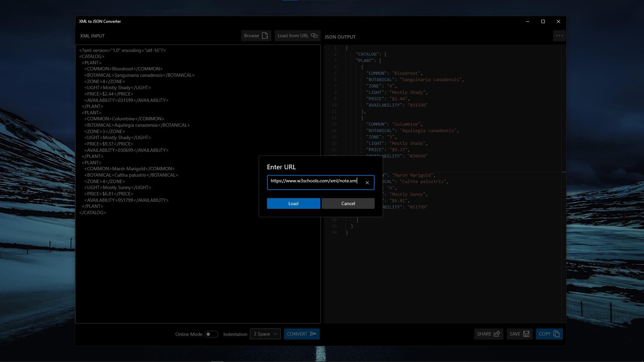644x362 pixels.
Task: Click the CONVERT send arrow icon
Action: click(313, 334)
